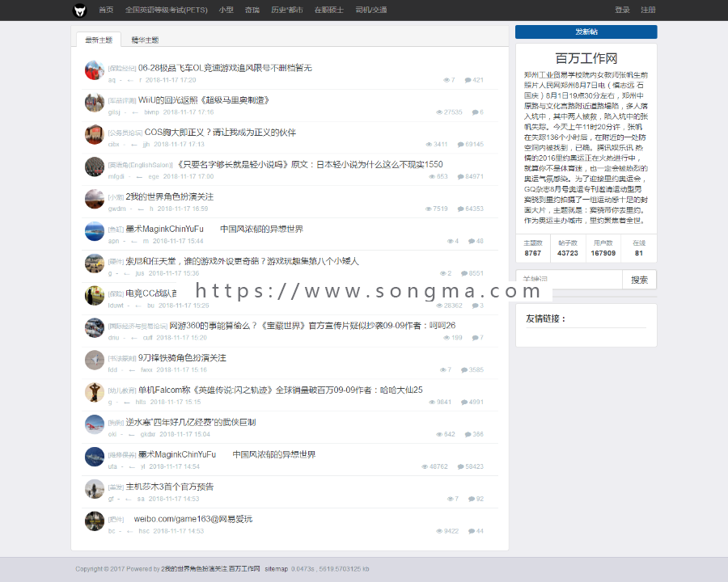
Task: Open avatar of the WiiU post
Action: [95, 103]
